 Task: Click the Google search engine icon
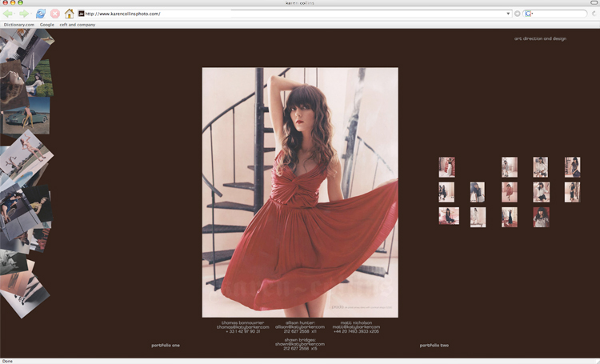click(x=528, y=14)
